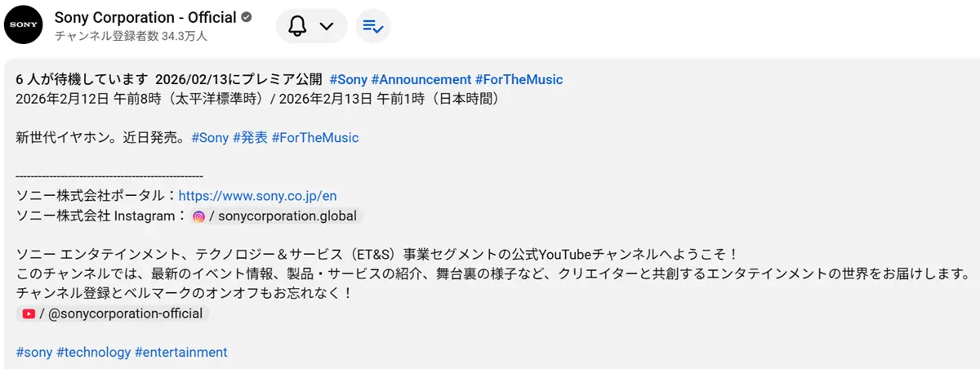Click the #ForTheMusic hashtag in top line
Image resolution: width=980 pixels, height=369 pixels.
pyautogui.click(x=519, y=80)
